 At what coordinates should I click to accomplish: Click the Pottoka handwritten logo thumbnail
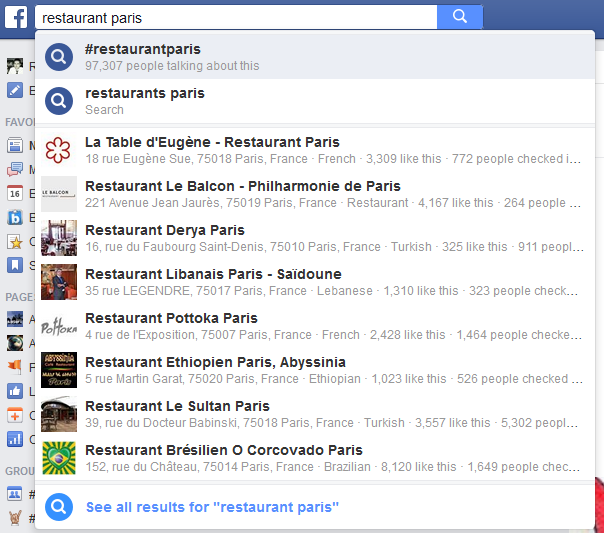[x=59, y=326]
